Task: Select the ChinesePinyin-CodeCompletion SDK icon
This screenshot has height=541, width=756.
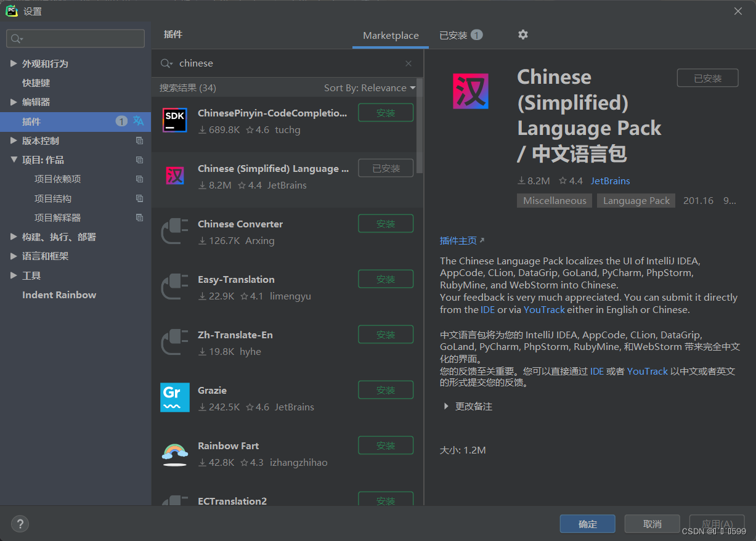Action: pyautogui.click(x=175, y=120)
